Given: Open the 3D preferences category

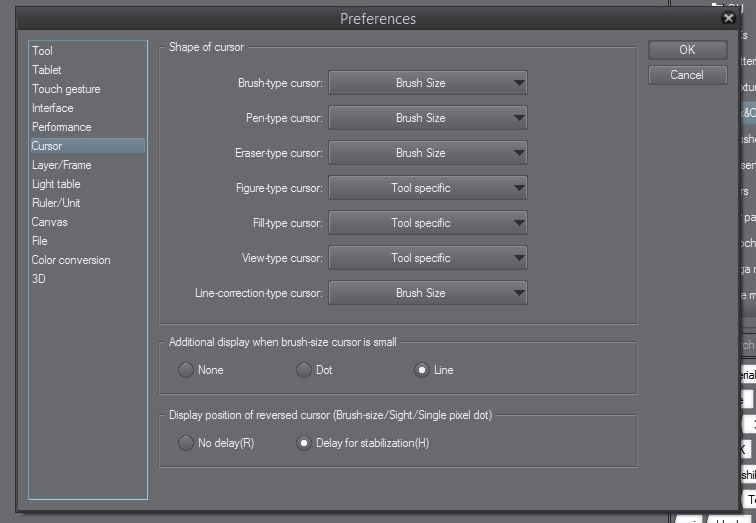Looking at the screenshot, I should pyautogui.click(x=38, y=279).
